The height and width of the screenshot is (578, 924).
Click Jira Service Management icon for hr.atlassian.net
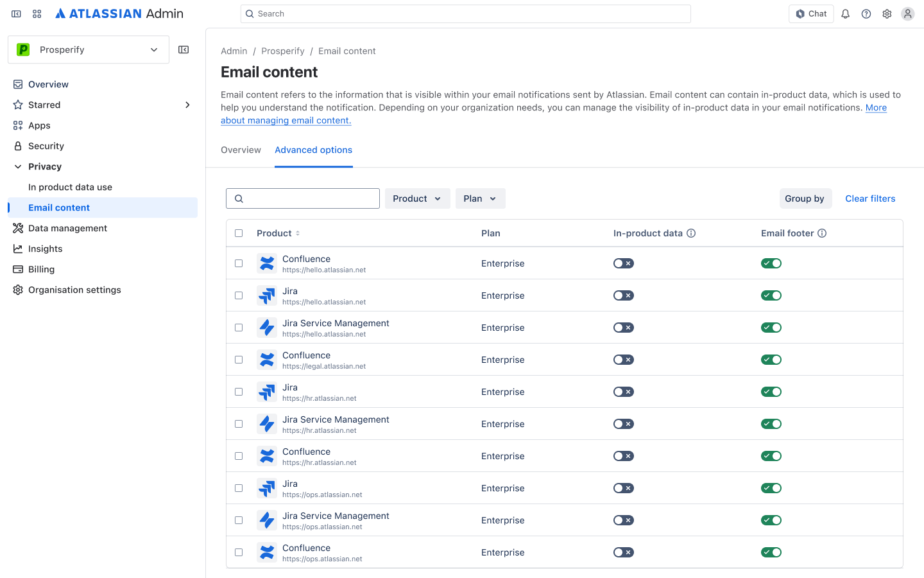[267, 424]
